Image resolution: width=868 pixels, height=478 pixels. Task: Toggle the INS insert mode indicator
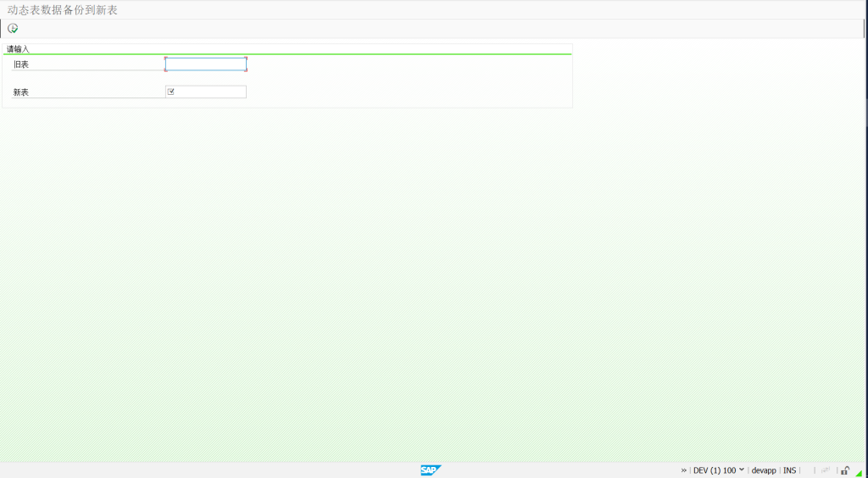click(x=789, y=470)
